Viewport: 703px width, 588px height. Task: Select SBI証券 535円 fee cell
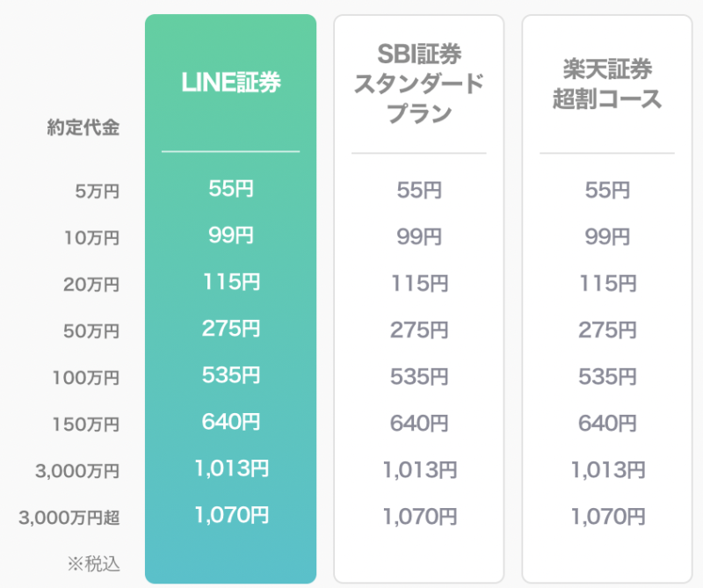[419, 376]
